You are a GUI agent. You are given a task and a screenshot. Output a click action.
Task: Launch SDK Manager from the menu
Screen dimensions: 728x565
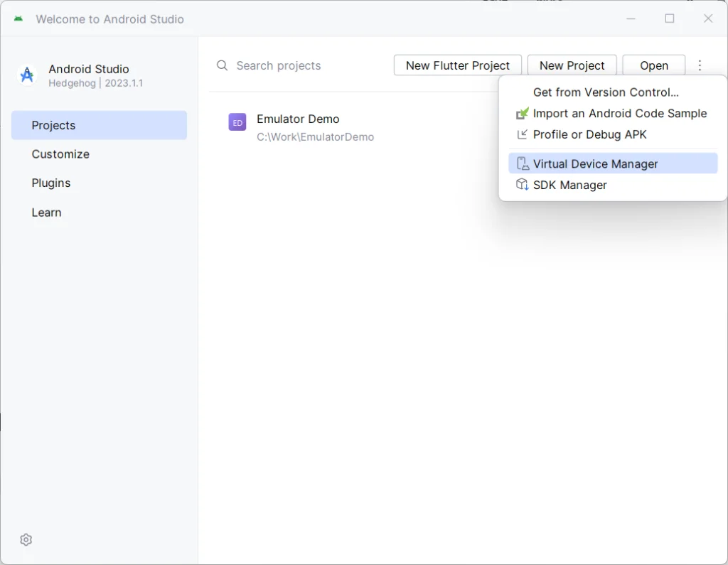point(613,185)
